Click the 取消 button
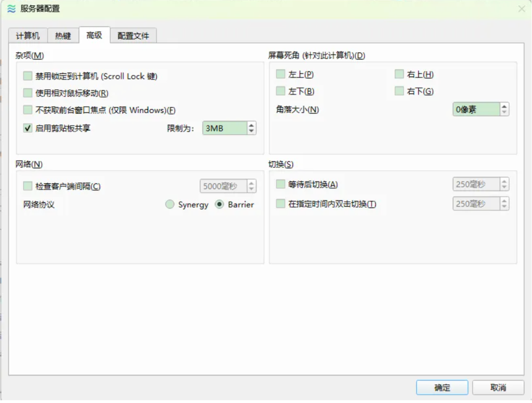Viewport: 532px width, 403px height. click(x=498, y=387)
